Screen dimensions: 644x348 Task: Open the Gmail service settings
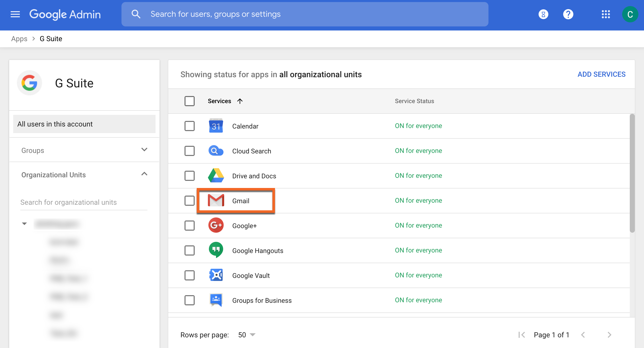coord(240,201)
